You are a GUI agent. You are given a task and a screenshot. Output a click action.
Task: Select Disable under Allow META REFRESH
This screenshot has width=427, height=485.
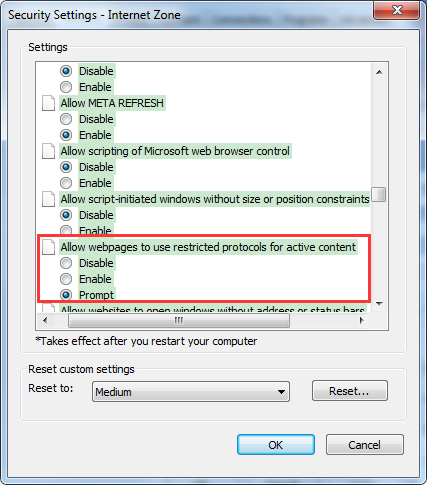pos(66,119)
